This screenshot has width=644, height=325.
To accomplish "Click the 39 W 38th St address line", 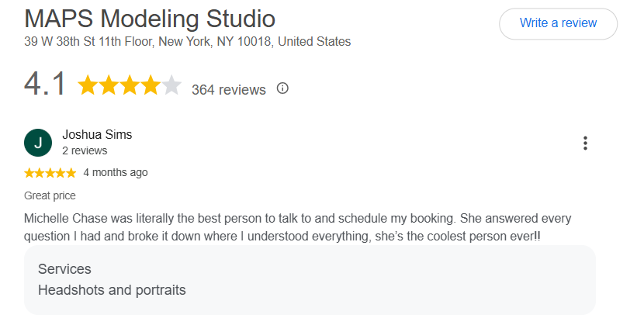I will pos(187,41).
